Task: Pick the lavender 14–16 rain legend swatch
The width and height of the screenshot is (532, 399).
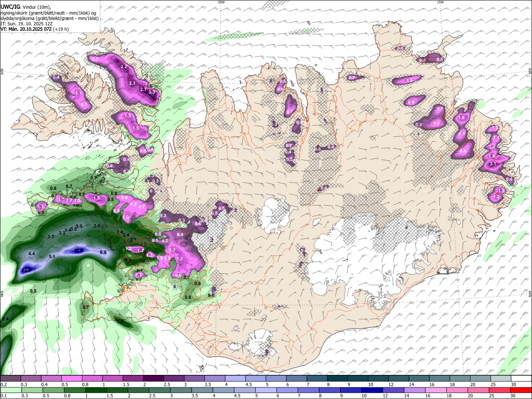Action: tap(415, 390)
